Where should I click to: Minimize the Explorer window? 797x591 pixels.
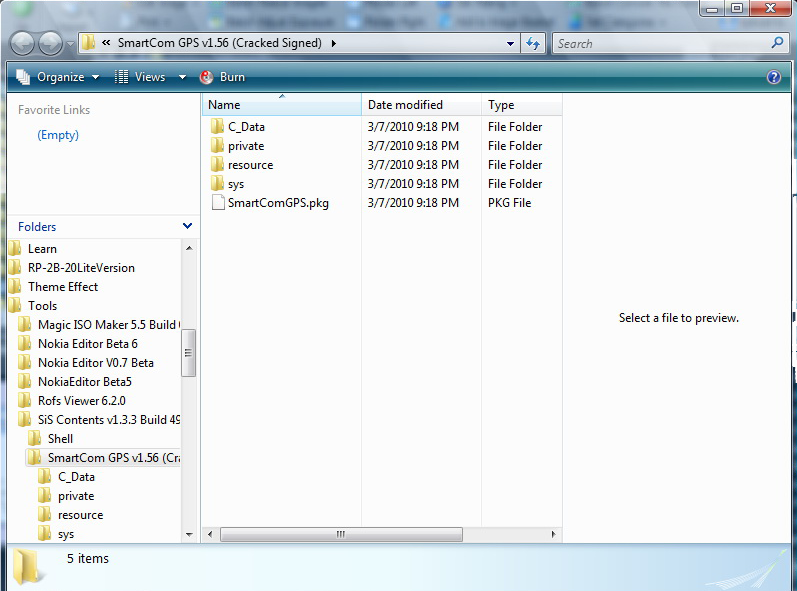click(712, 8)
